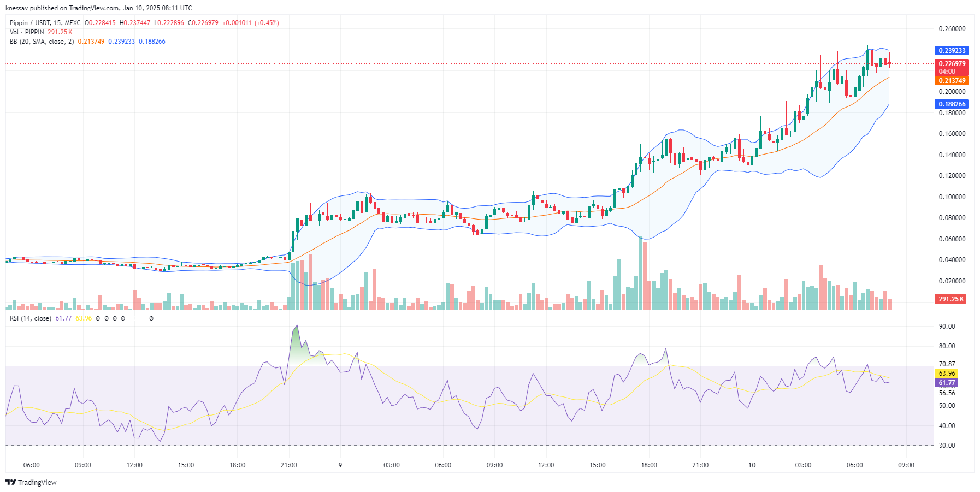This screenshot has width=980, height=492.
Task: Click the tallest green volume bar
Action: 640,273
